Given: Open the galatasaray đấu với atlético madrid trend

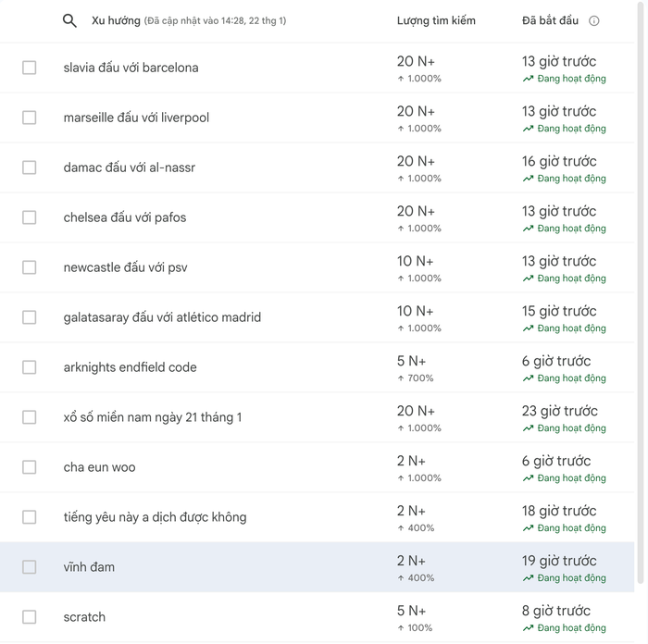Looking at the screenshot, I should coord(162,317).
